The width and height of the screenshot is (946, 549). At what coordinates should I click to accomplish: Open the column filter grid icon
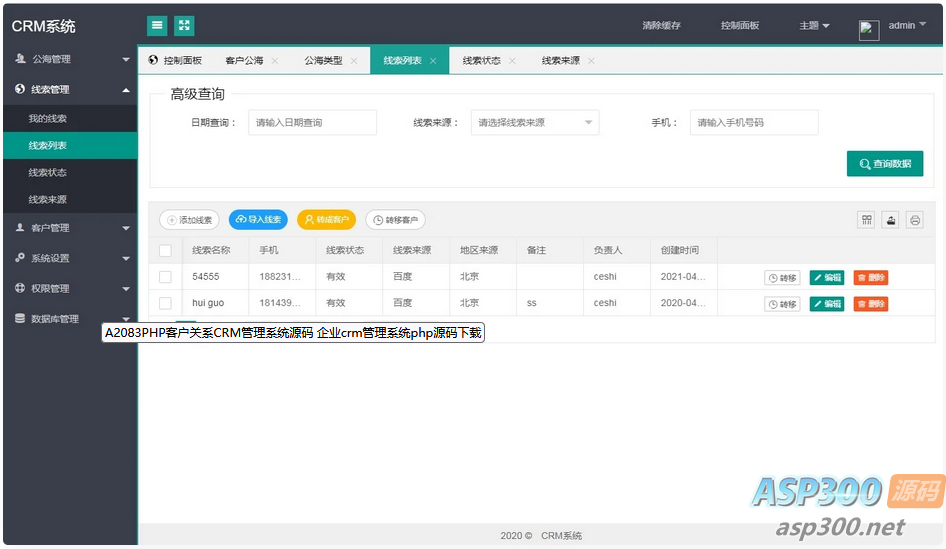point(867,220)
